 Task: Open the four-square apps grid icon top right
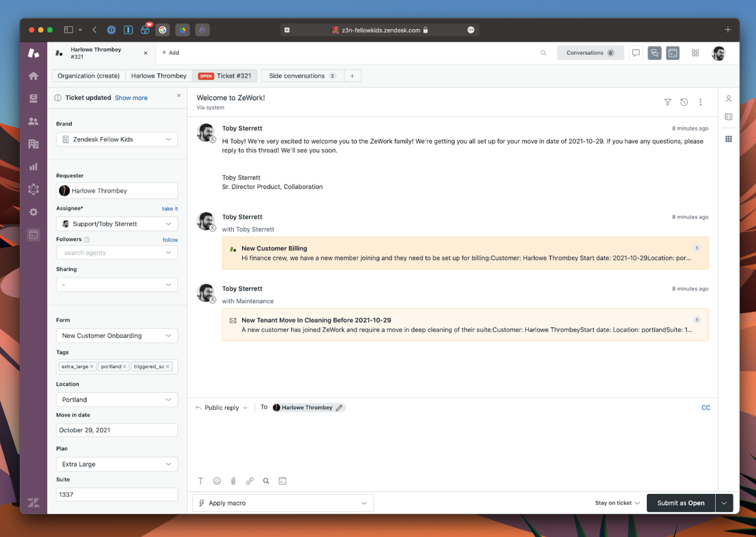[696, 53]
